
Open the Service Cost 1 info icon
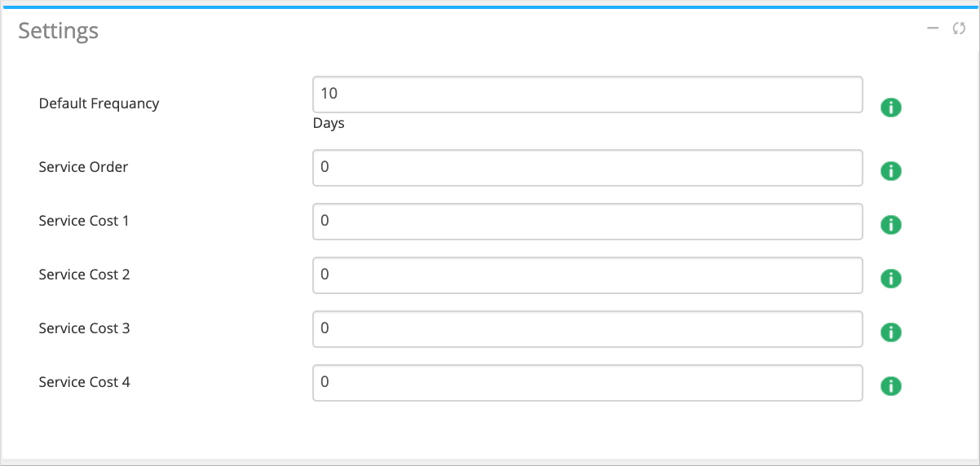tap(891, 225)
